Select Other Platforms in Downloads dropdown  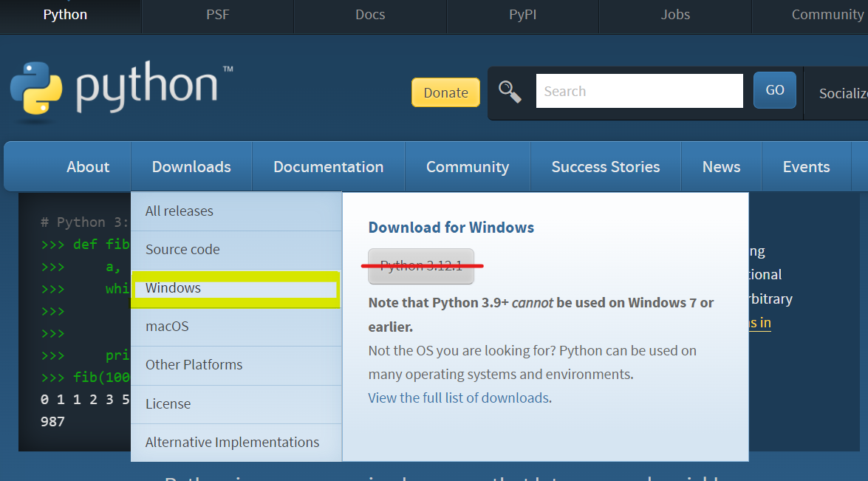pos(236,365)
